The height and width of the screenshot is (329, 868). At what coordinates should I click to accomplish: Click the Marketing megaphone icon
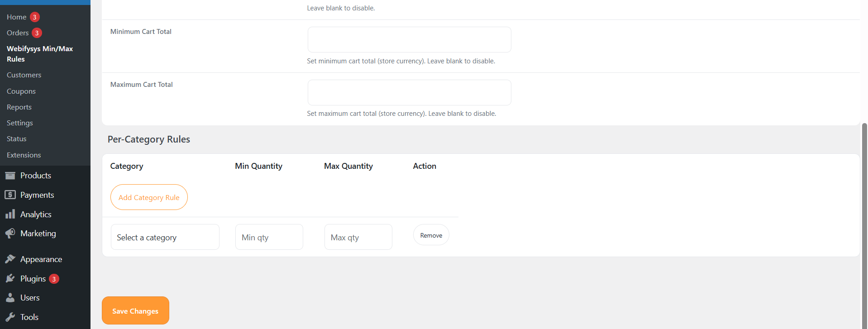tap(10, 234)
